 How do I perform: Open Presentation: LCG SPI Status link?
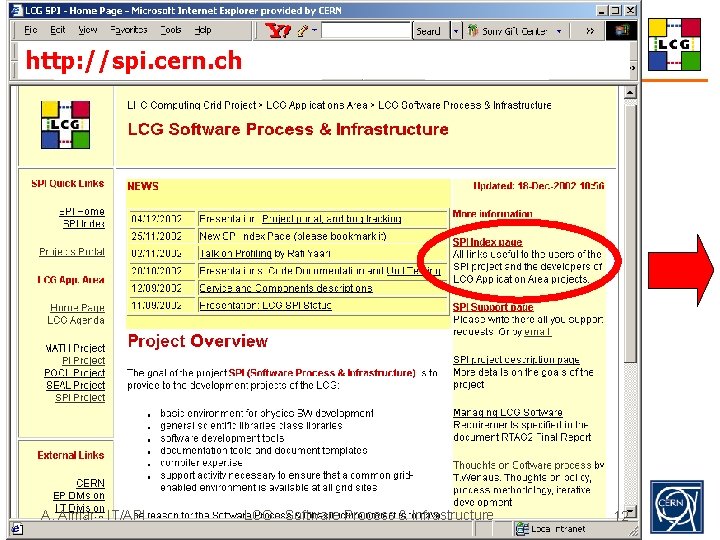265,305
